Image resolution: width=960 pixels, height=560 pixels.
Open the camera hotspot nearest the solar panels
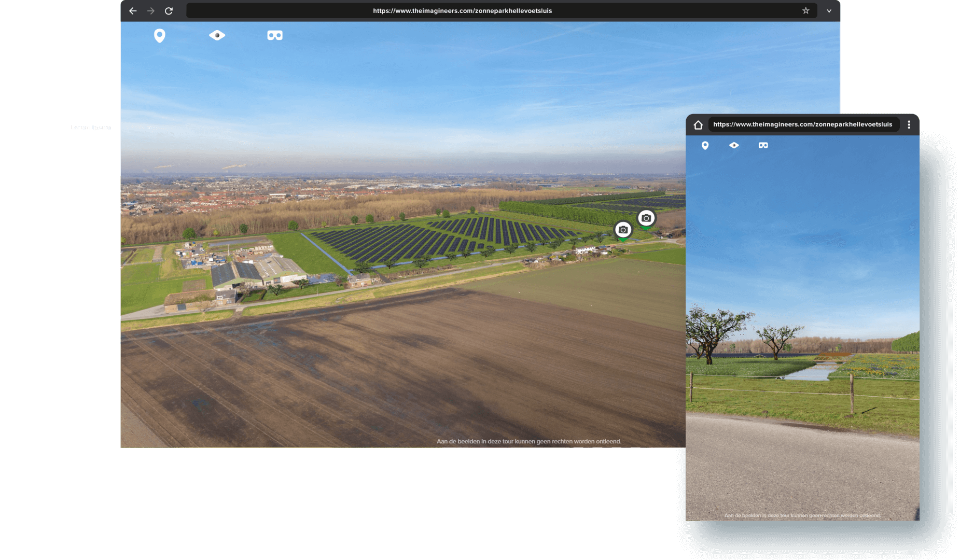tap(623, 230)
